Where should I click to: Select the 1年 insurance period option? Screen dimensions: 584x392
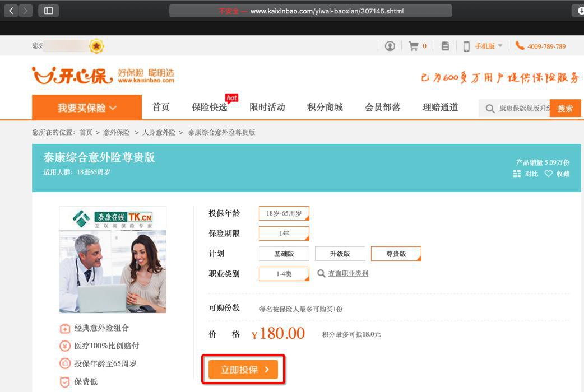pos(284,234)
